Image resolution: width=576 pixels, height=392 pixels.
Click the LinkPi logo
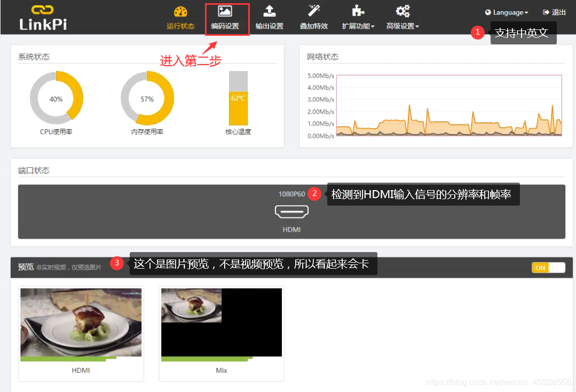click(43, 18)
